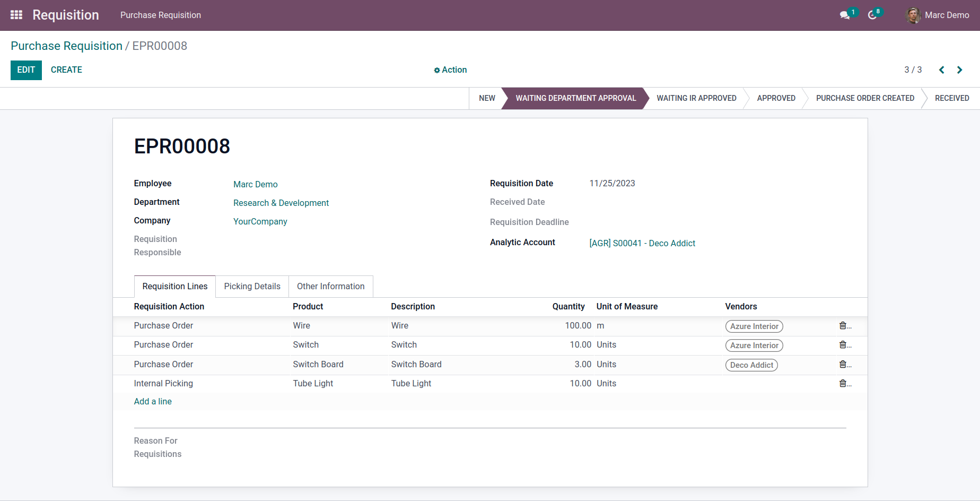This screenshot has width=980, height=501.
Task: Open the apps grid menu icon
Action: (16, 15)
